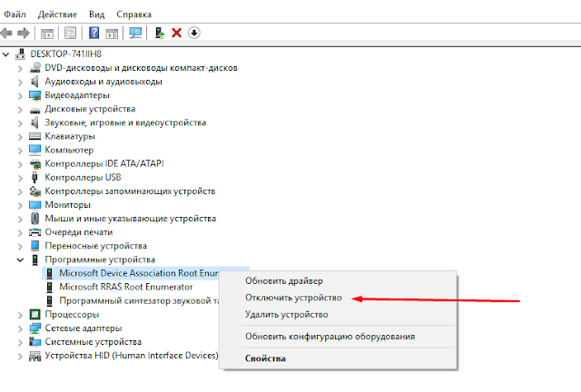Select the Очереди печати label
The image size is (581, 392).
(x=79, y=232)
